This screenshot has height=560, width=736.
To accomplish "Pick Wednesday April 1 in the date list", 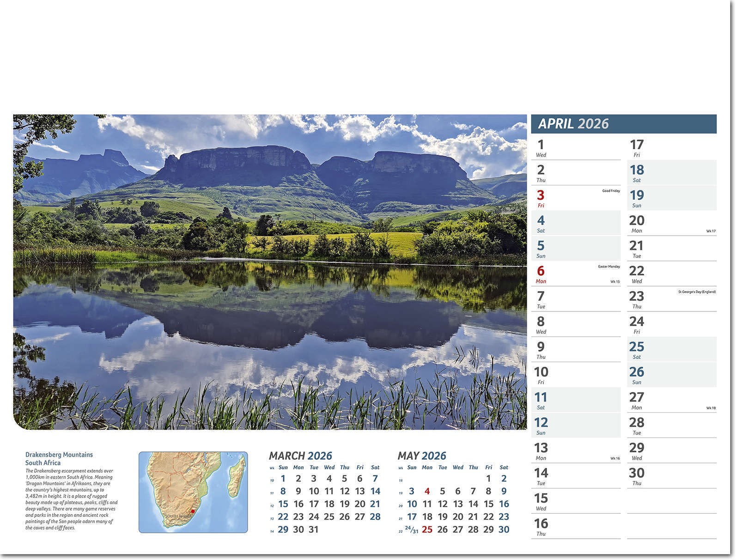I will 541,148.
